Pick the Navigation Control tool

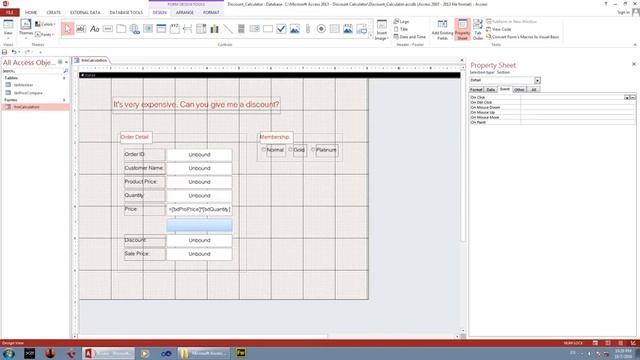click(x=161, y=29)
